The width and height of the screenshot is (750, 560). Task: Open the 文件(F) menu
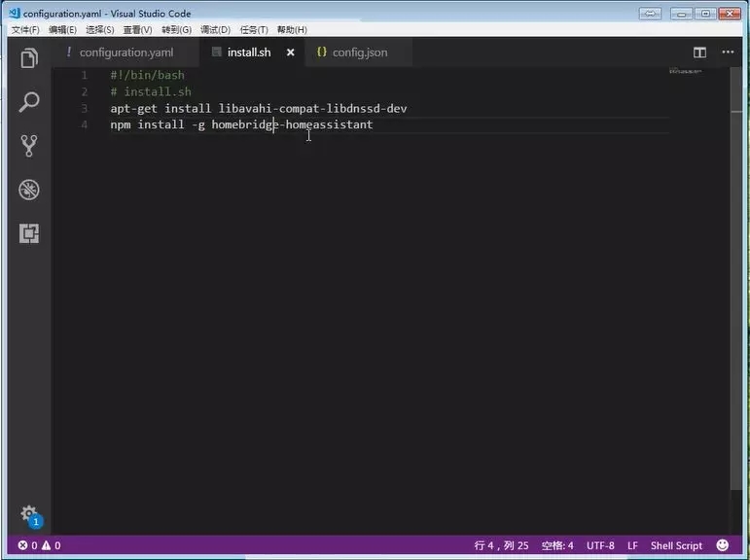25,30
